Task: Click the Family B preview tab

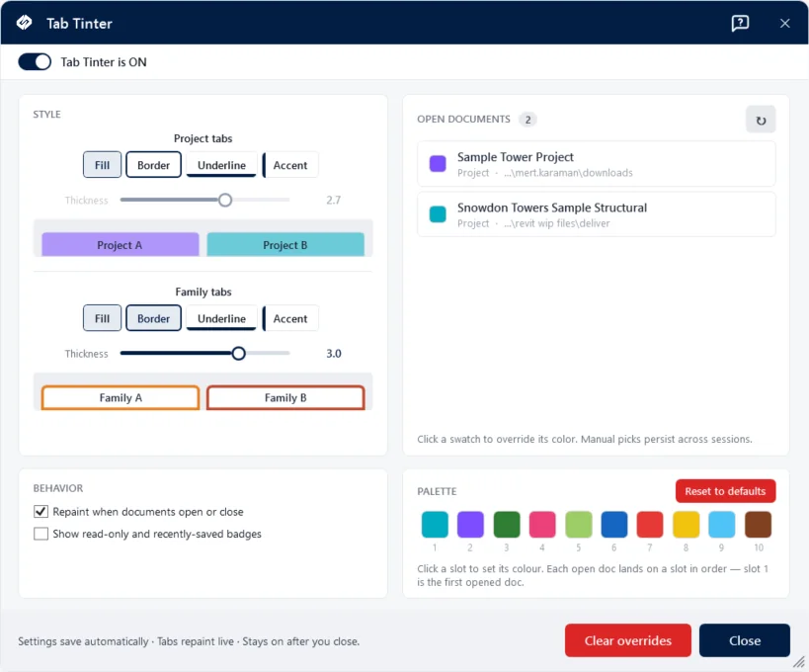Action: (285, 398)
